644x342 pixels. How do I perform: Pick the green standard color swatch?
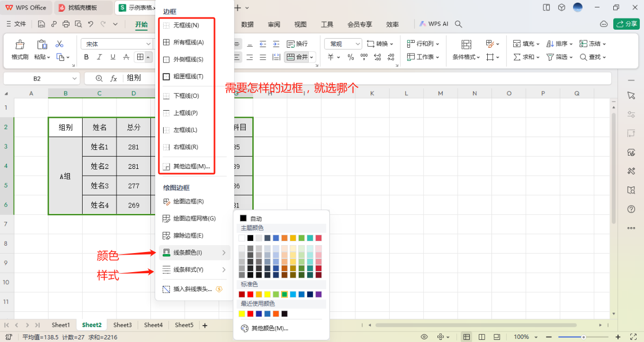(284, 294)
